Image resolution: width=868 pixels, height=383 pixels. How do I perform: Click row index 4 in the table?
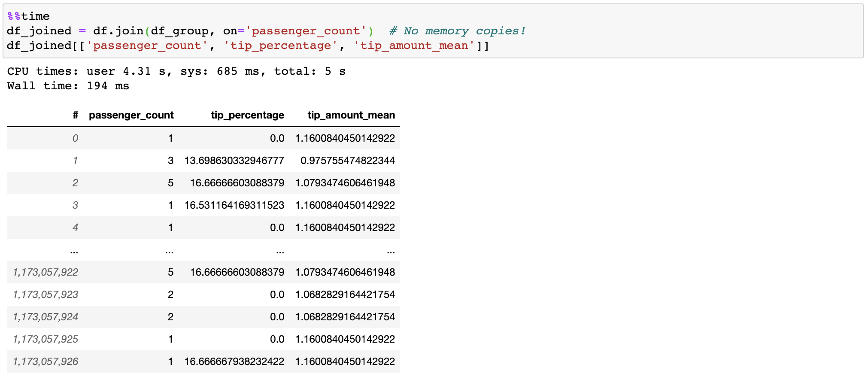pyautogui.click(x=75, y=228)
